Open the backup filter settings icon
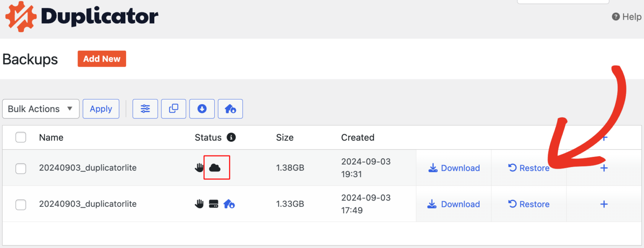Image resolution: width=644 pixels, height=248 pixels. (145, 109)
